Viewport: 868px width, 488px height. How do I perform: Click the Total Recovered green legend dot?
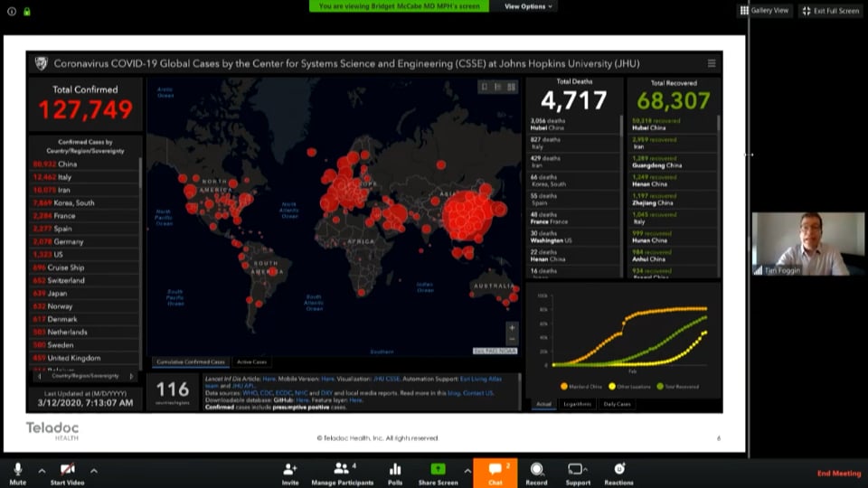click(x=660, y=386)
